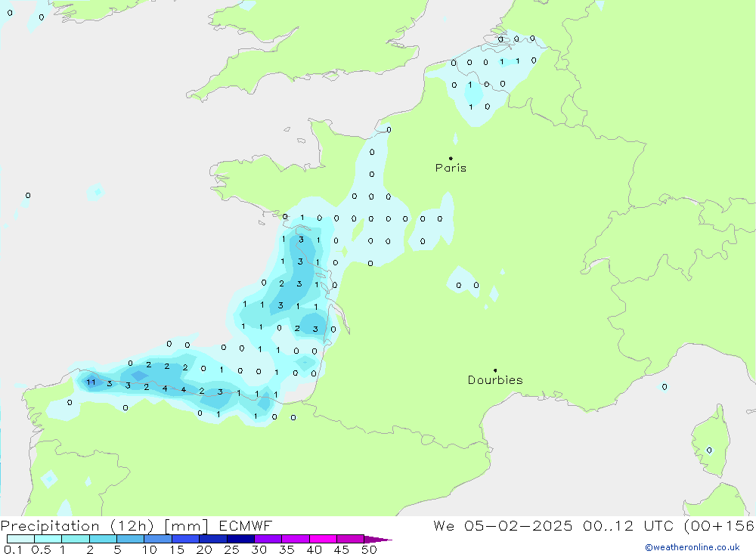Click legend tick label '30'
The image size is (756, 554).
[259, 549]
